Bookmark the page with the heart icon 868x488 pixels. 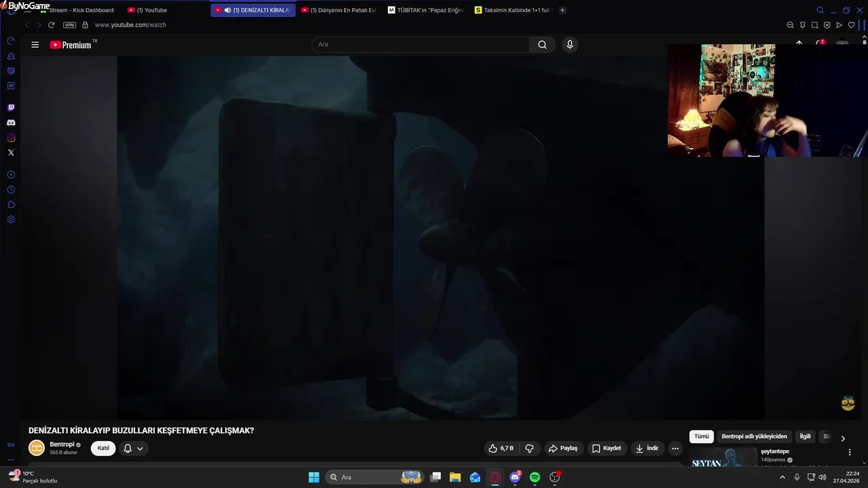[851, 25]
